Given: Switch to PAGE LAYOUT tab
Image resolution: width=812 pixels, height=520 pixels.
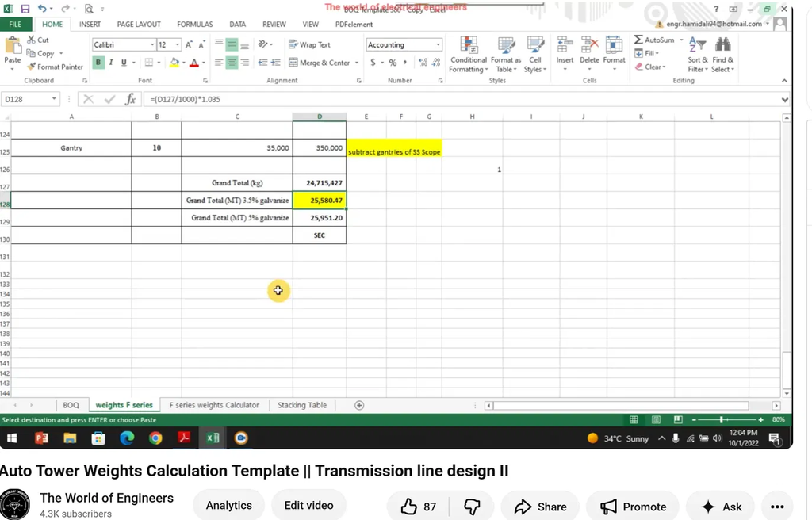Looking at the screenshot, I should [x=139, y=25].
